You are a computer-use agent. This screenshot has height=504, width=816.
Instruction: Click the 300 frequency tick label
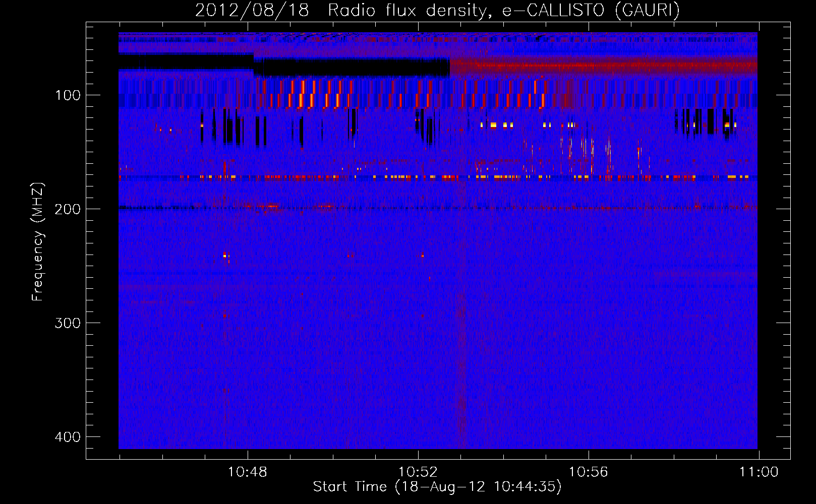click(x=68, y=323)
